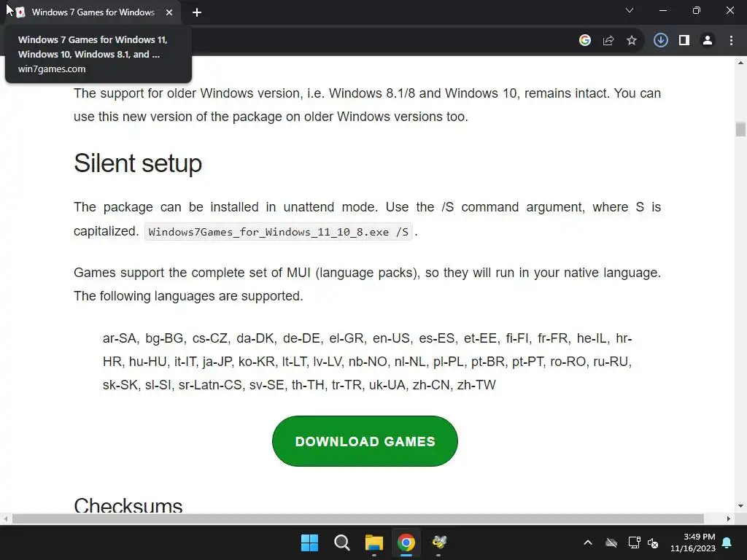Open the bee app in the taskbar
The height and width of the screenshot is (560, 747).
click(438, 542)
